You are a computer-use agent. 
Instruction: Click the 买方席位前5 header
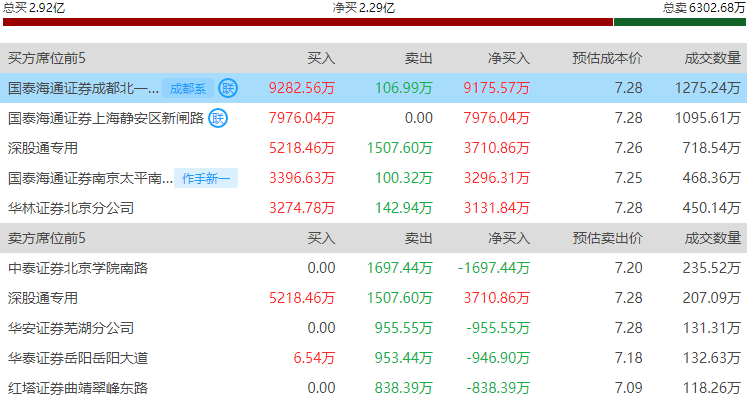click(x=46, y=58)
